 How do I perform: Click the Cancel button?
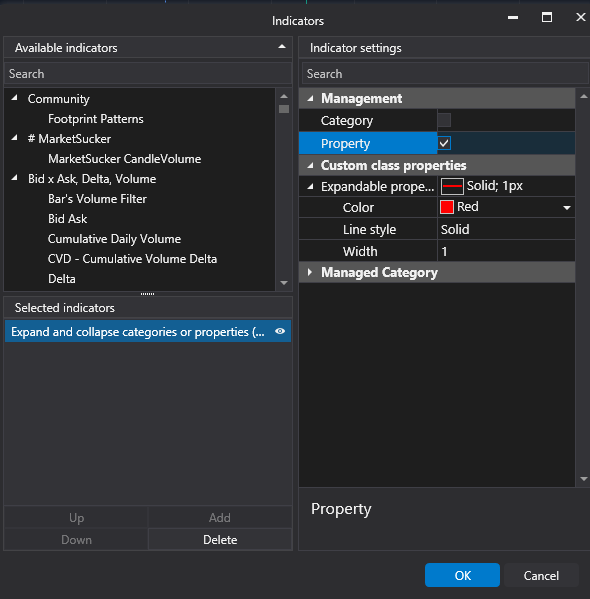click(541, 575)
